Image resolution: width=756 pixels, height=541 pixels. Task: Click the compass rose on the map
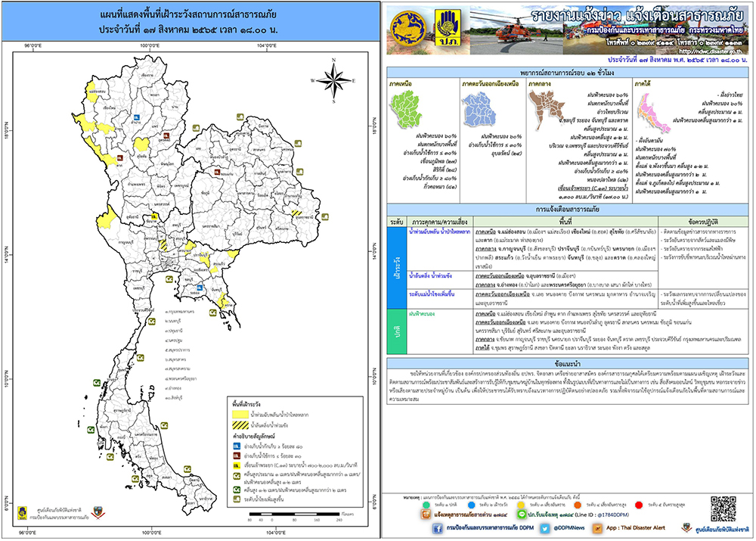tap(333, 80)
